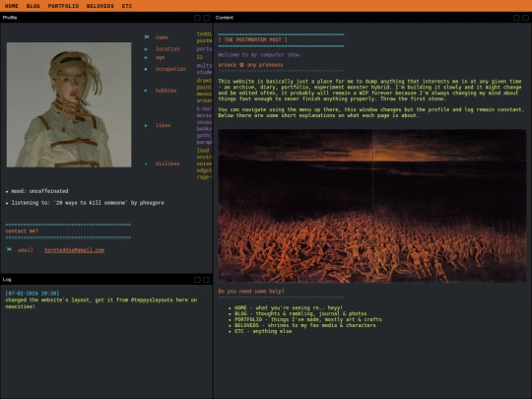532x399 pixels.
Task: Click the 'hobbies' label in the profile
Action: tap(166, 91)
